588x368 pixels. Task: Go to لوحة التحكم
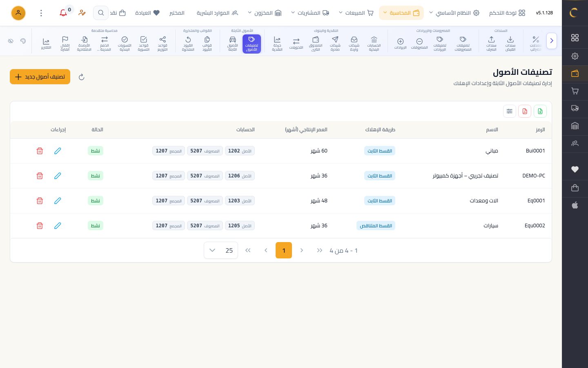tap(507, 13)
